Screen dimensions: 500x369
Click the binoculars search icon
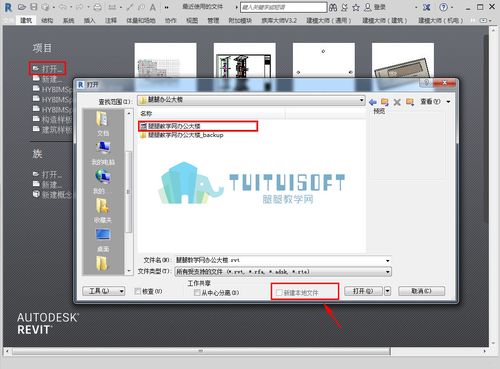[333, 7]
